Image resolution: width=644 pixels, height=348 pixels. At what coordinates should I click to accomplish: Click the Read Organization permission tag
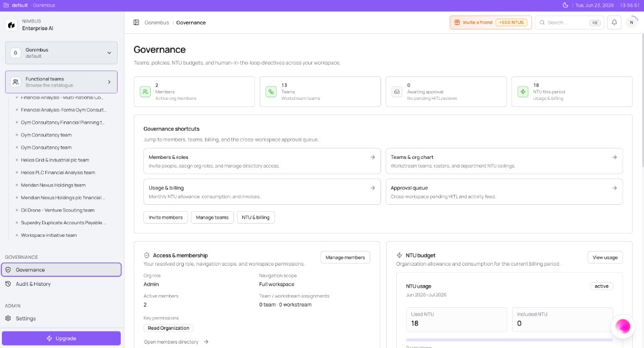(169, 328)
